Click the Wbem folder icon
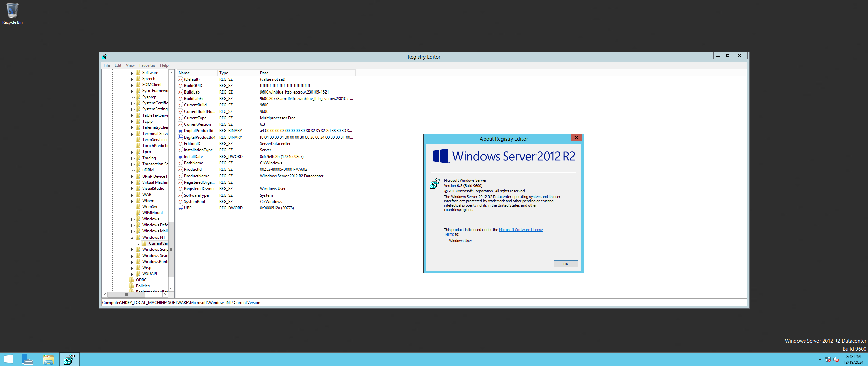Screen dimensions: 868x366 coord(138,201)
